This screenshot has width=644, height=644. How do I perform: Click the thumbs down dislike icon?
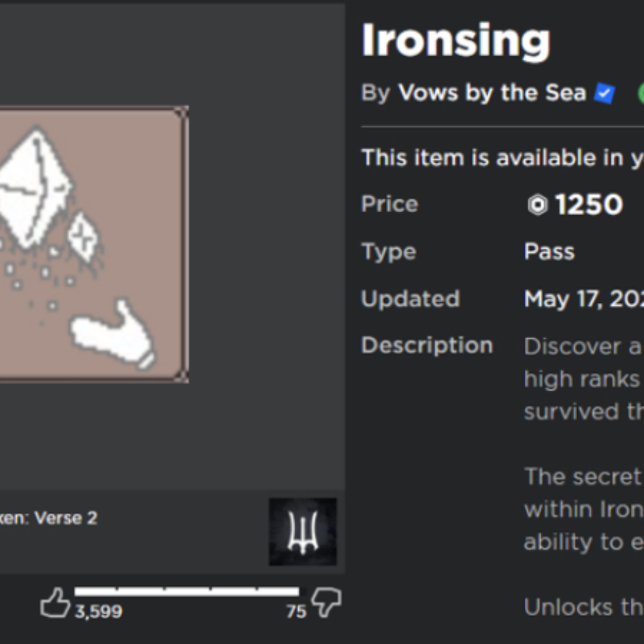point(327,602)
